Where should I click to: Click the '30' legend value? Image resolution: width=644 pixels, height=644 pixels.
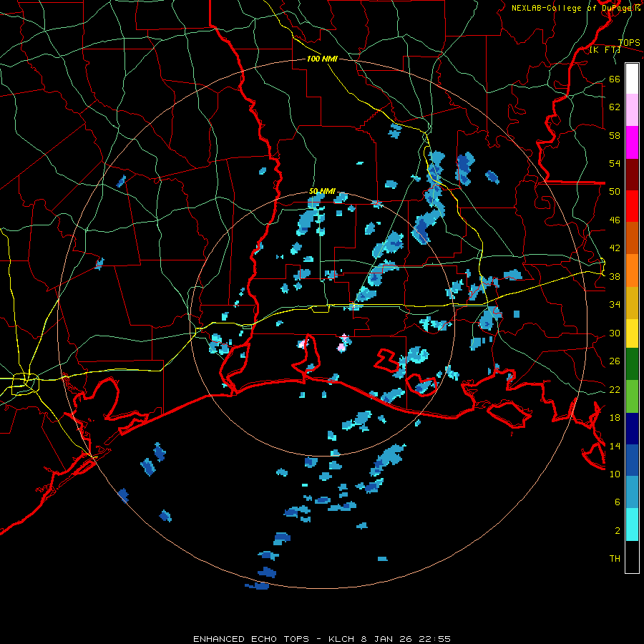click(615, 333)
